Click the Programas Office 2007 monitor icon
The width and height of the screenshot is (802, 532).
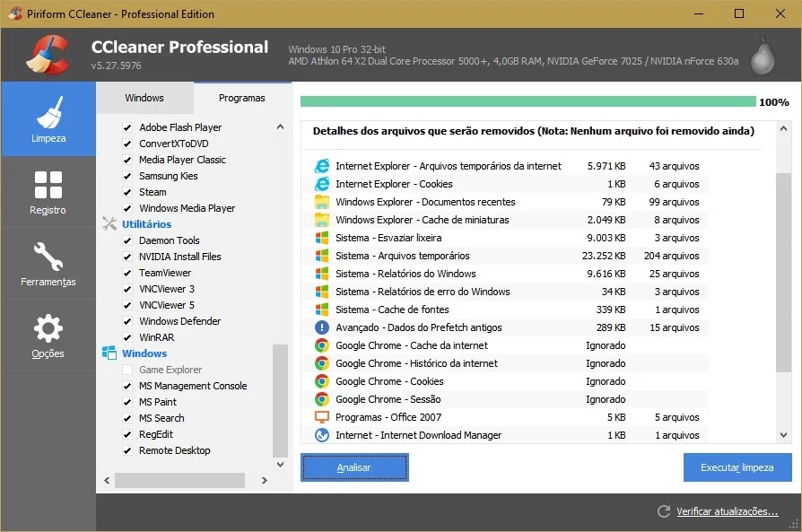click(x=322, y=417)
